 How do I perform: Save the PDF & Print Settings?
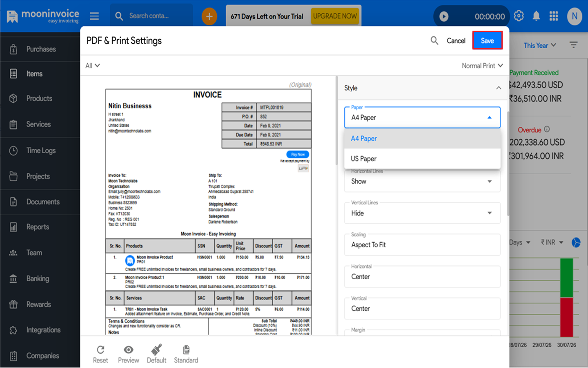tap(487, 40)
